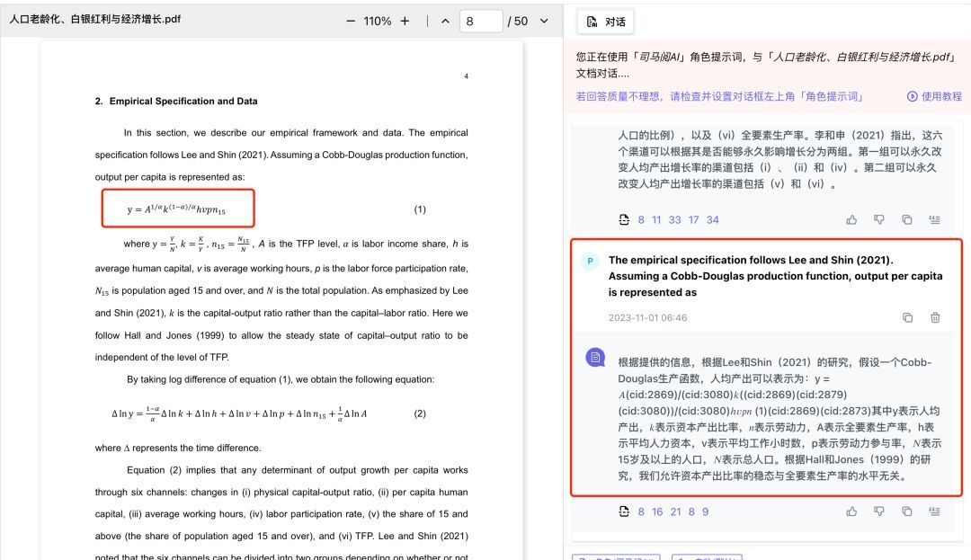
Task: Zoom out the PDF with minus button
Action: 351,21
